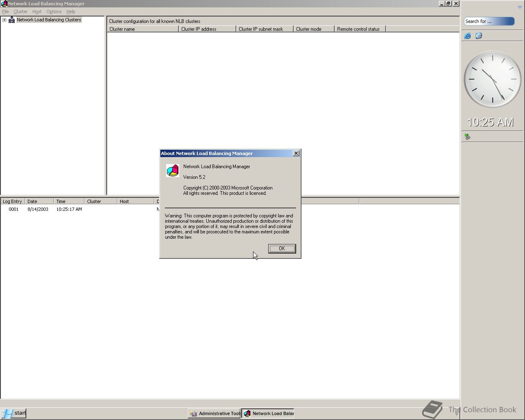The height and width of the screenshot is (420, 525).
Task: Click the Host column header in log pane
Action: (136, 201)
